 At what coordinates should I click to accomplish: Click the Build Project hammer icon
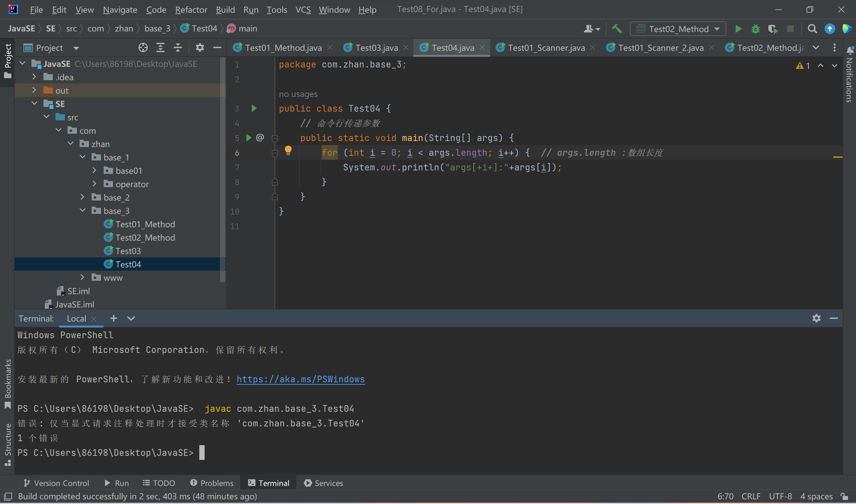tap(617, 29)
